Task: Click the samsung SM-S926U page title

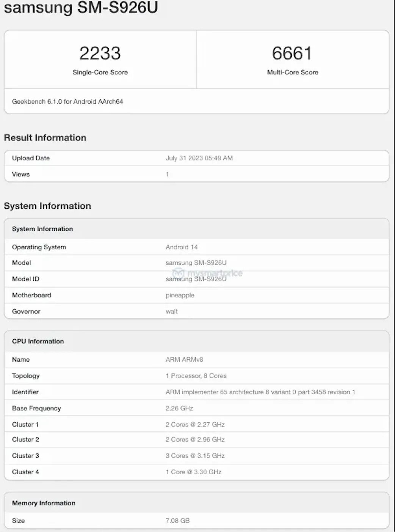Action: [x=81, y=8]
